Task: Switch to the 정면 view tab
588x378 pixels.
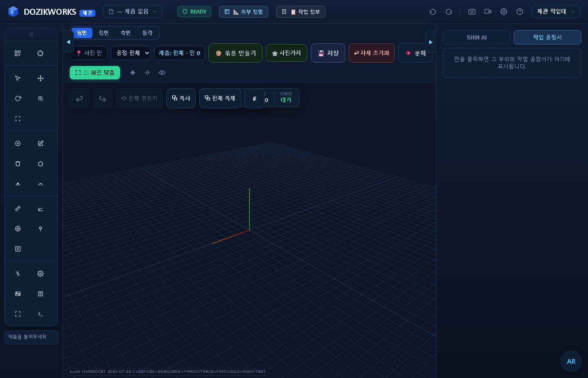Action: [104, 33]
